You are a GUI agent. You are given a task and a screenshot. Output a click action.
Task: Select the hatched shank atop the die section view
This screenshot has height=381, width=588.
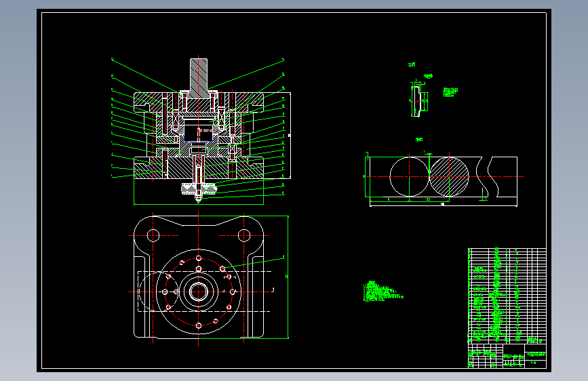click(199, 78)
